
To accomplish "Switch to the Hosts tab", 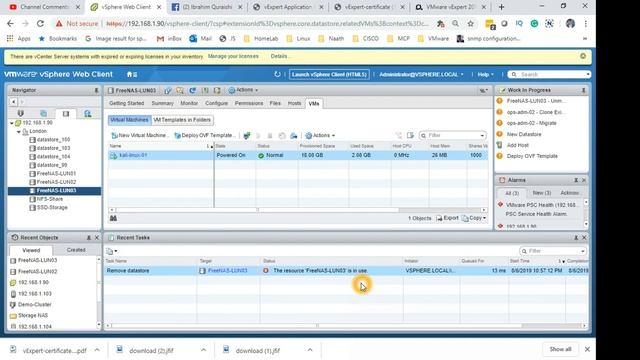I will pos(294,104).
